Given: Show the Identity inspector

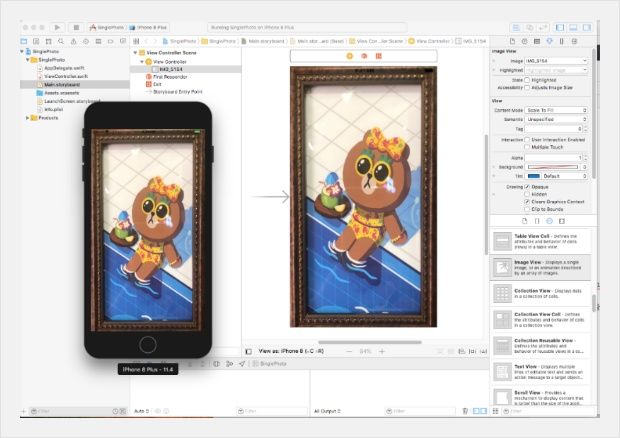Looking at the screenshot, I should coord(537,41).
